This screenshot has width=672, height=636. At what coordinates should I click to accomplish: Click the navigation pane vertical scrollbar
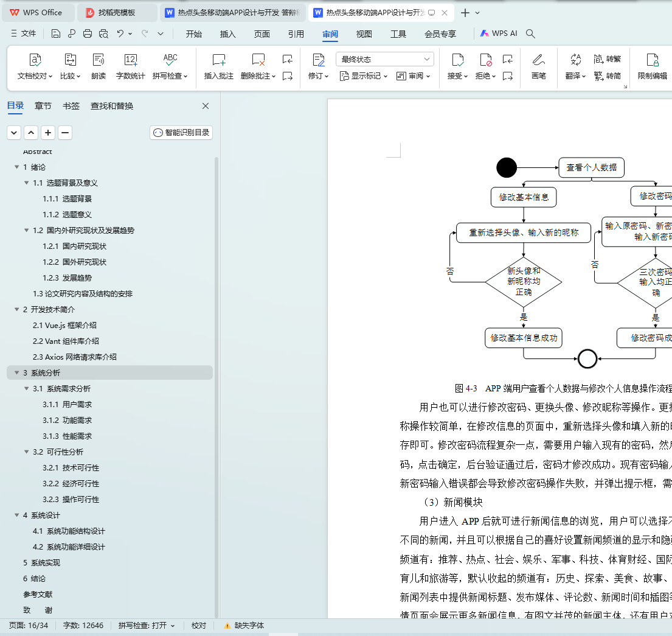pos(216,386)
